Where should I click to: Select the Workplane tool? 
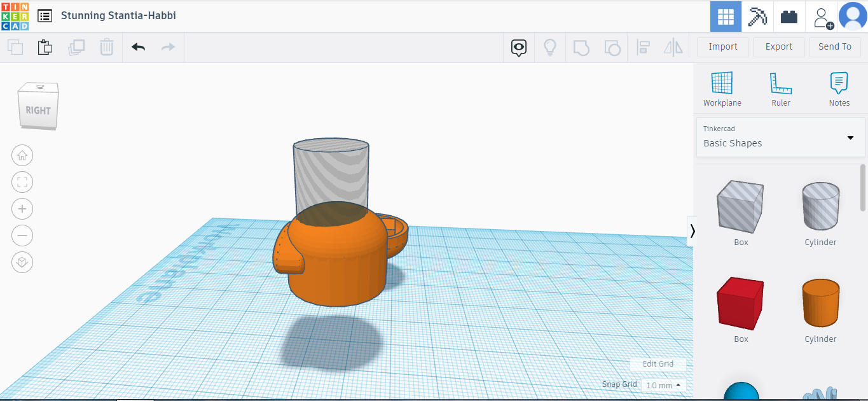click(722, 89)
